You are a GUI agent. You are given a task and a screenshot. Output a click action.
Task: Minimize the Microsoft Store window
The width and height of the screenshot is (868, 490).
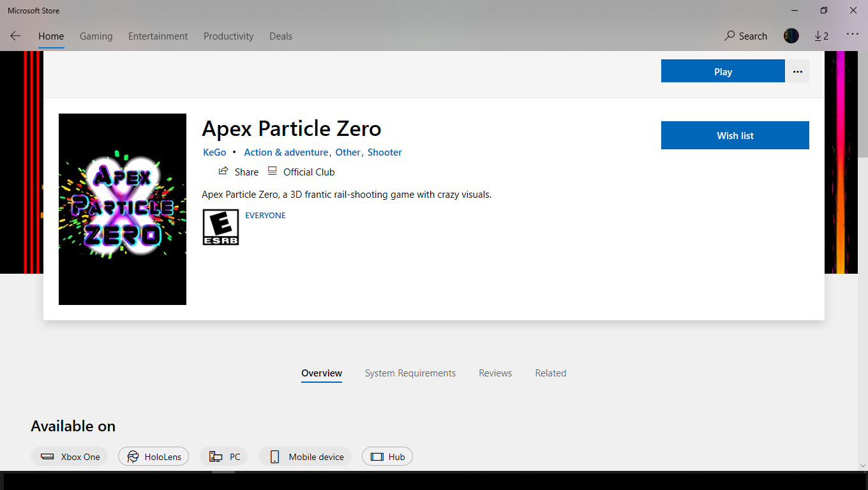coord(795,10)
